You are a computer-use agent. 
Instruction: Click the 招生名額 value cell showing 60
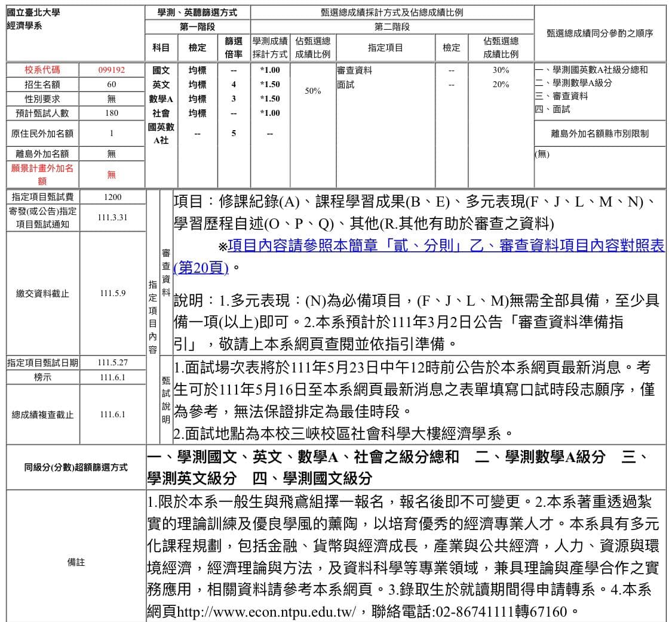point(112,84)
